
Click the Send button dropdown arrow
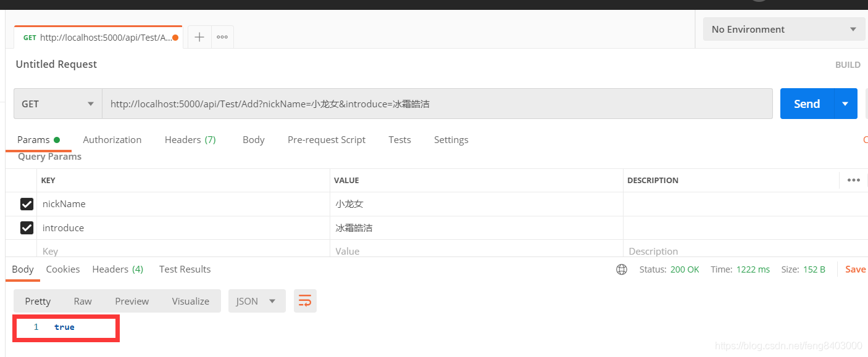845,104
